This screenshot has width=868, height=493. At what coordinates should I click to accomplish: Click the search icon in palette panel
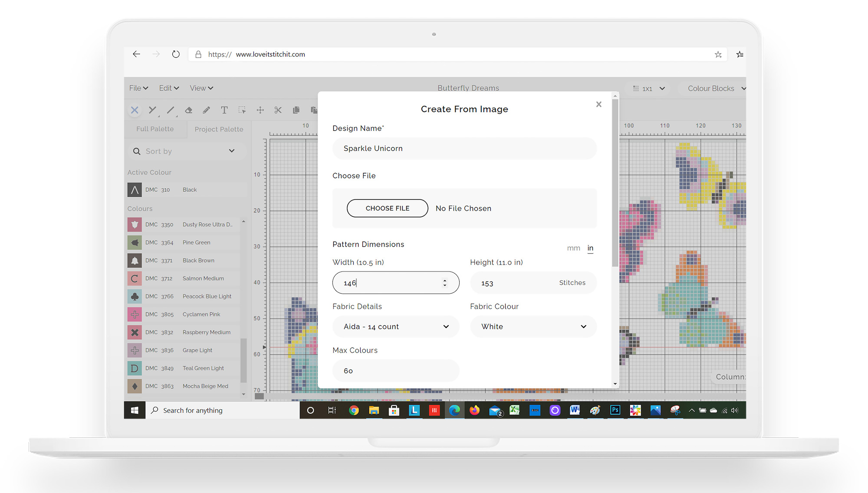(x=137, y=151)
